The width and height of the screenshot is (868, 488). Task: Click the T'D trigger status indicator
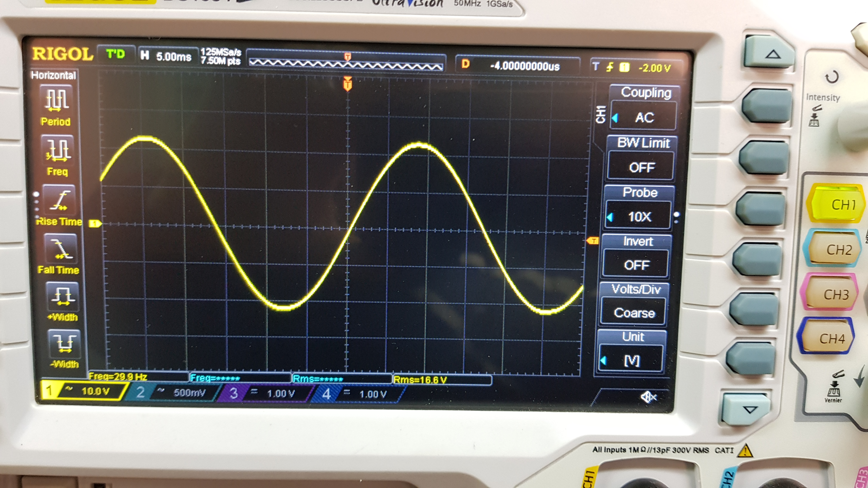[x=116, y=54]
